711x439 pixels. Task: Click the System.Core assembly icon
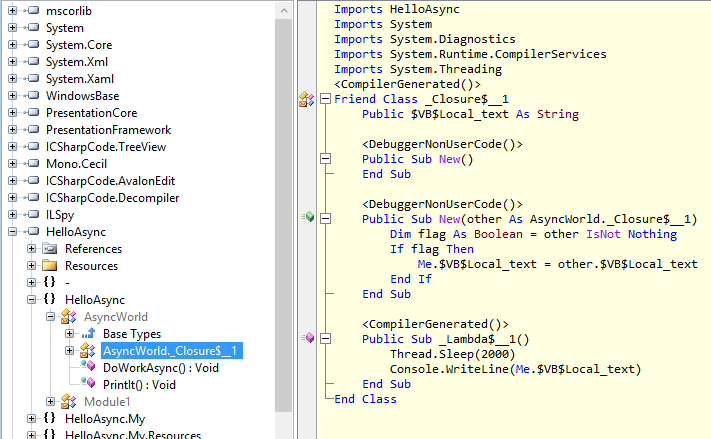coord(33,44)
